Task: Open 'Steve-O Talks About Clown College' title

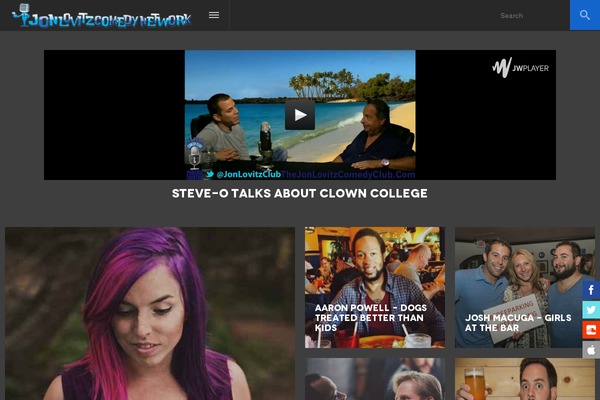Action: [300, 193]
